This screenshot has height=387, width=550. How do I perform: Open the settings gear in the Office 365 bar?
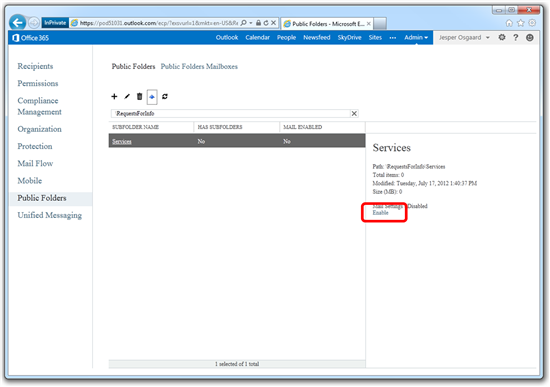pyautogui.click(x=502, y=37)
